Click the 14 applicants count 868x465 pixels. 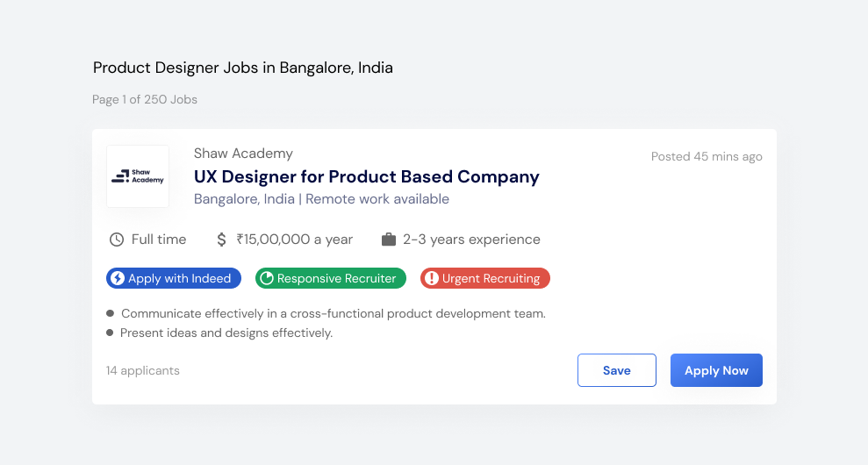point(143,370)
